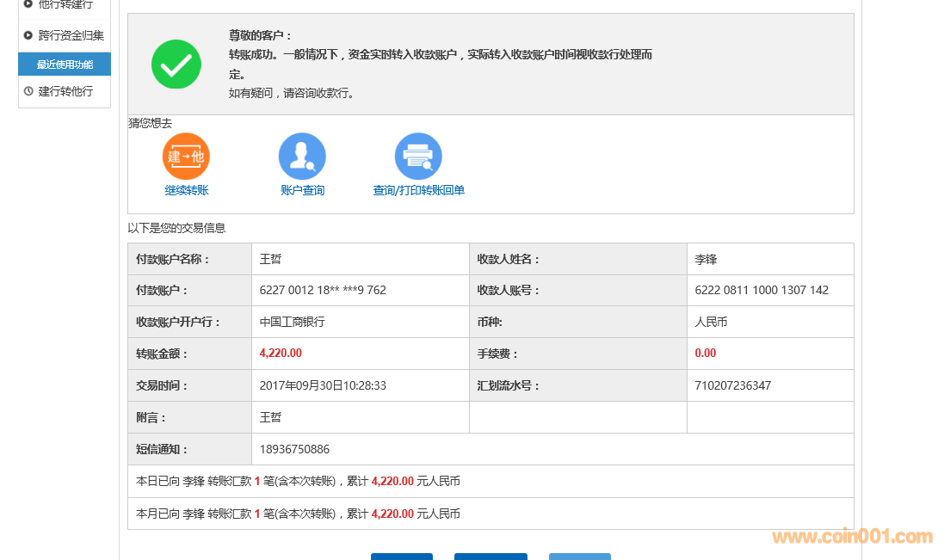Click the clock icon beside 建行转他行
The height and width of the screenshot is (560, 944).
coord(28,91)
